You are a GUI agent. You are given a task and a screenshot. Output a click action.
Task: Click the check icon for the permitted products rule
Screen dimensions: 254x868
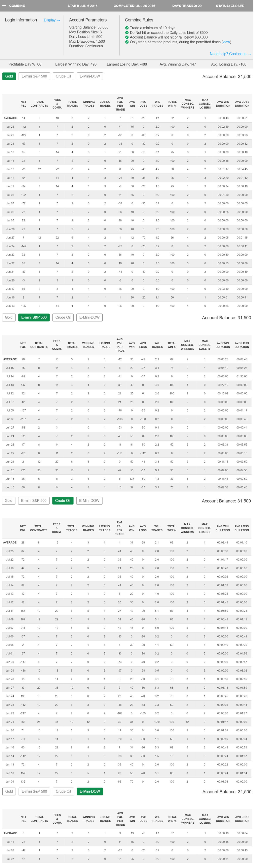click(127, 42)
